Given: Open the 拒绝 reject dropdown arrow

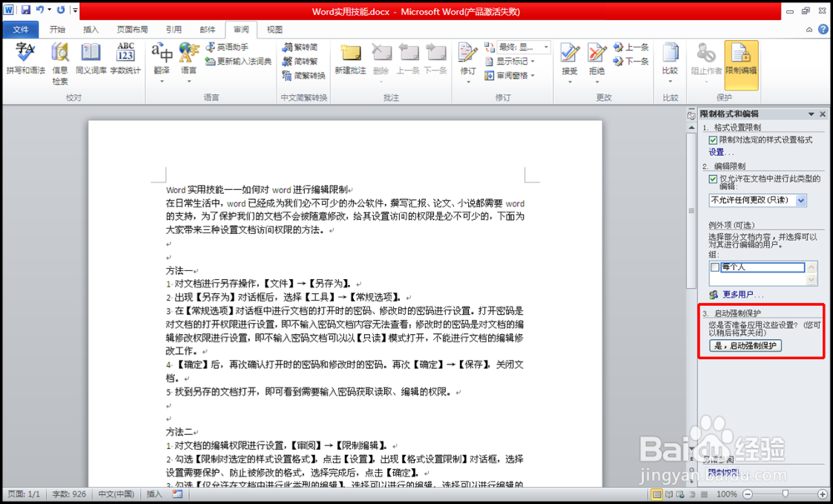Looking at the screenshot, I should coord(597,82).
